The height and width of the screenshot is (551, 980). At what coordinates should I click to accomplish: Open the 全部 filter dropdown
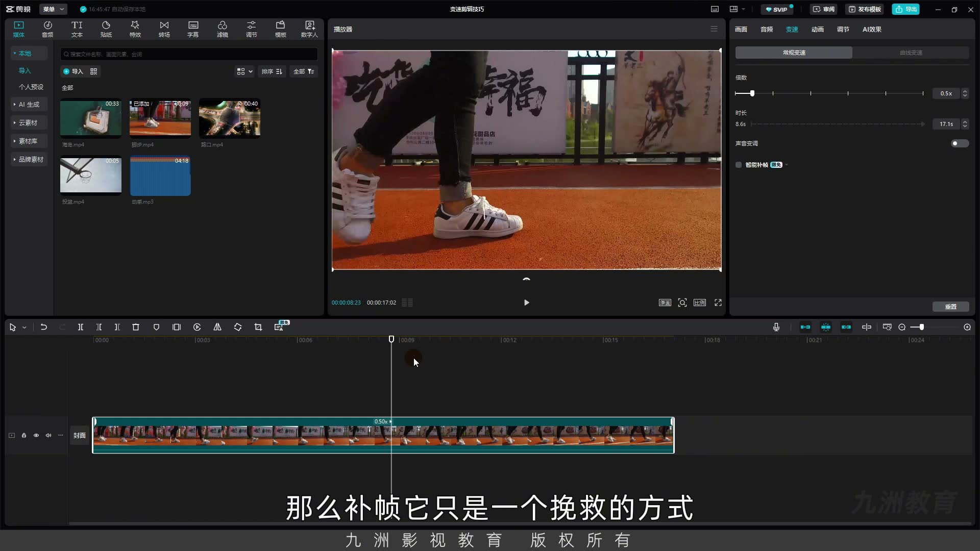[x=304, y=71]
